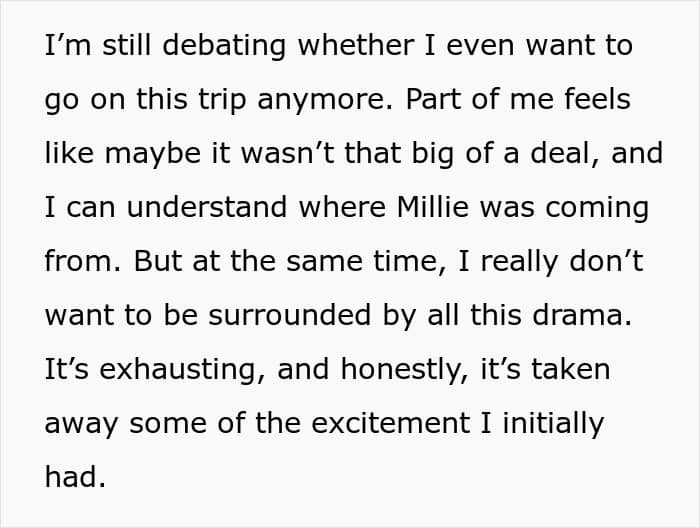This screenshot has height=528, width=700.
Task: Click the name 'Millie' in the paragraph
Action: click(433, 207)
